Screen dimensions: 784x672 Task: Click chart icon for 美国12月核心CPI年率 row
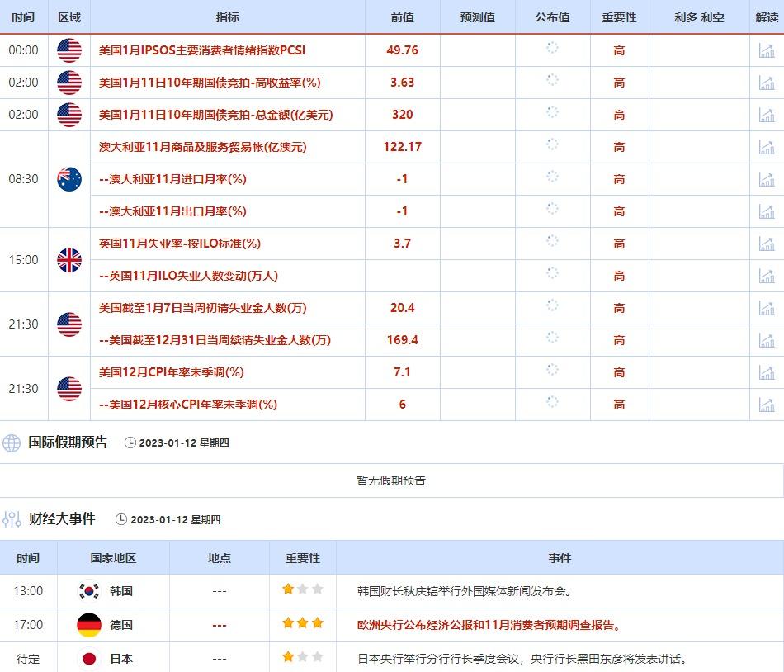pos(766,405)
